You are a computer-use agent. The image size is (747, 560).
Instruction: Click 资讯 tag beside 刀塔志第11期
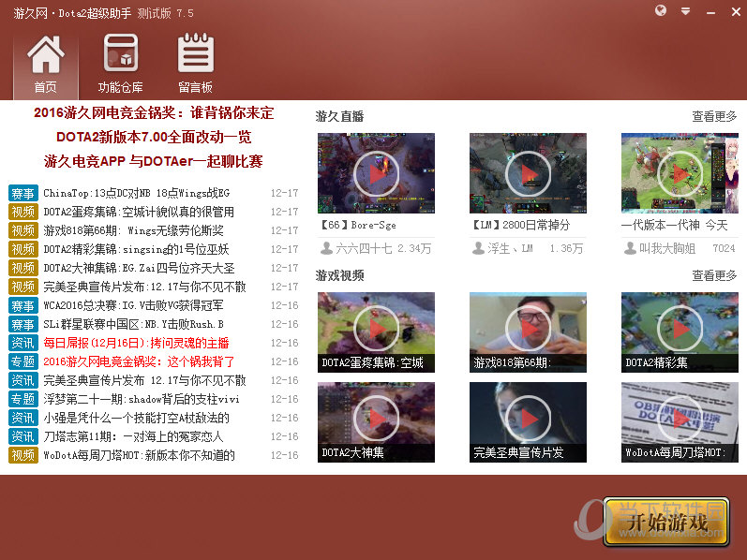pos(22,436)
